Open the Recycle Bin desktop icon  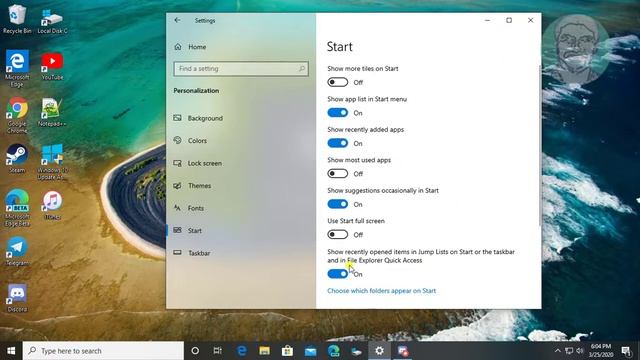pyautogui.click(x=17, y=19)
